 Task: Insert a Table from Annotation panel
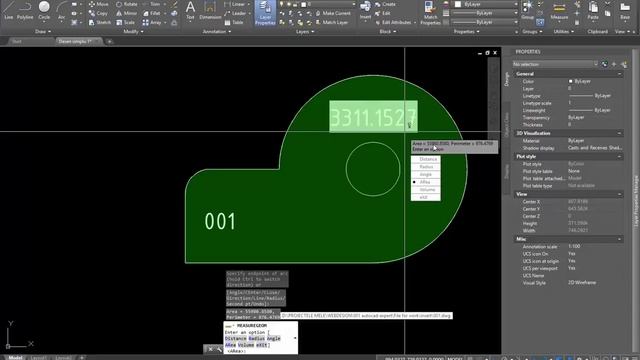pyautogui.click(x=234, y=22)
